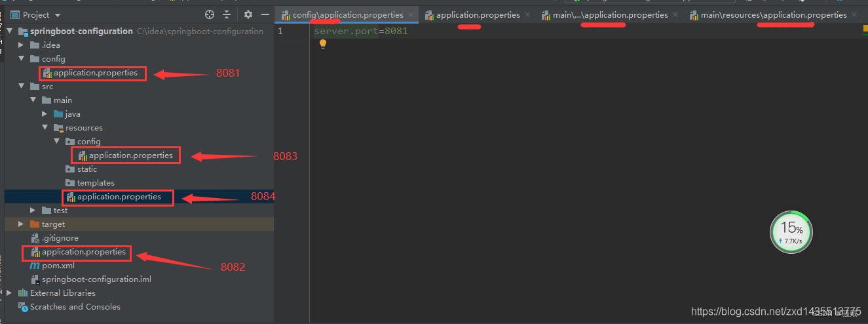Select the orange target folder
The height and width of the screenshot is (324, 868).
(53, 224)
